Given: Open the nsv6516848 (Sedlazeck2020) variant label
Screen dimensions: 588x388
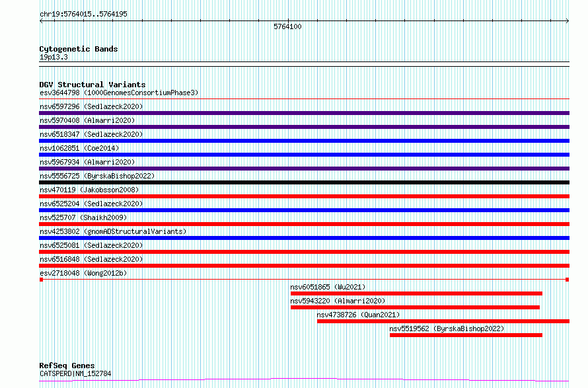Looking at the screenshot, I should point(91,259).
